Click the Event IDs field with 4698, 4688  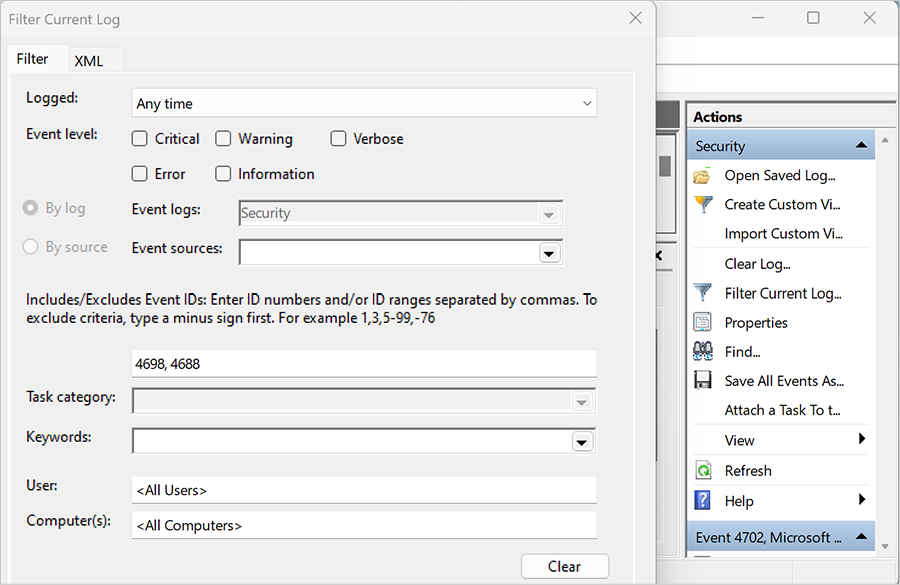[x=364, y=363]
